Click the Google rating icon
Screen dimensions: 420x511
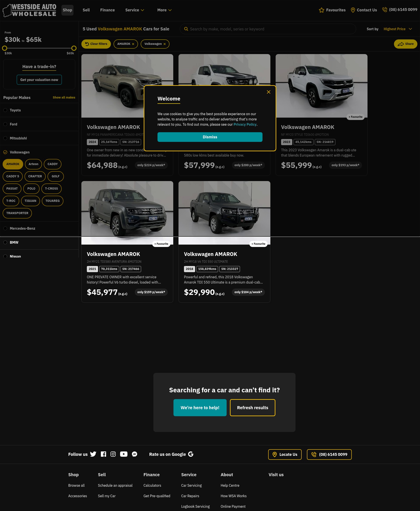click(191, 454)
